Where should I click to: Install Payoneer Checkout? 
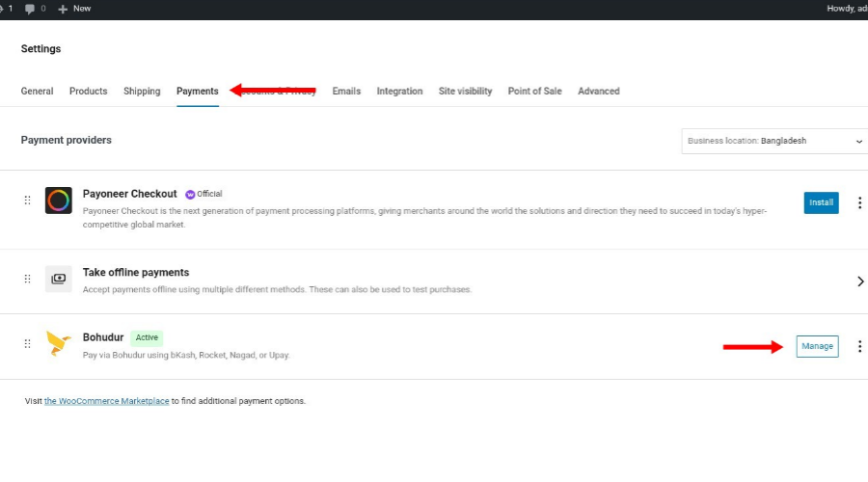(821, 202)
